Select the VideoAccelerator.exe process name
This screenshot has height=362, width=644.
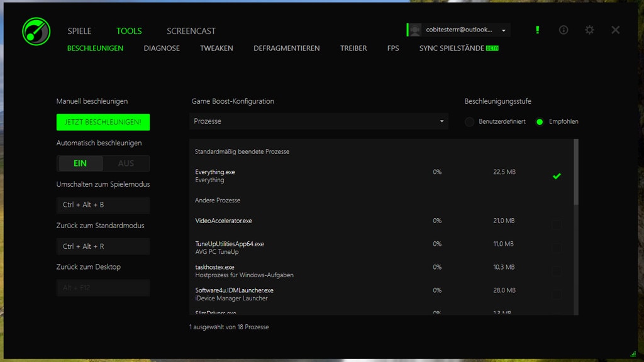point(223,221)
